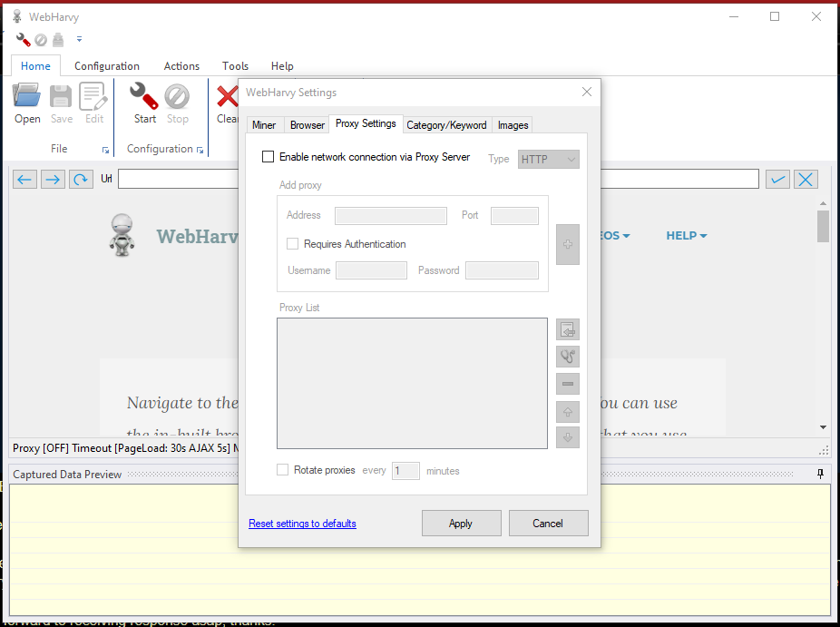Click the scrollbar up arrow

click(823, 203)
